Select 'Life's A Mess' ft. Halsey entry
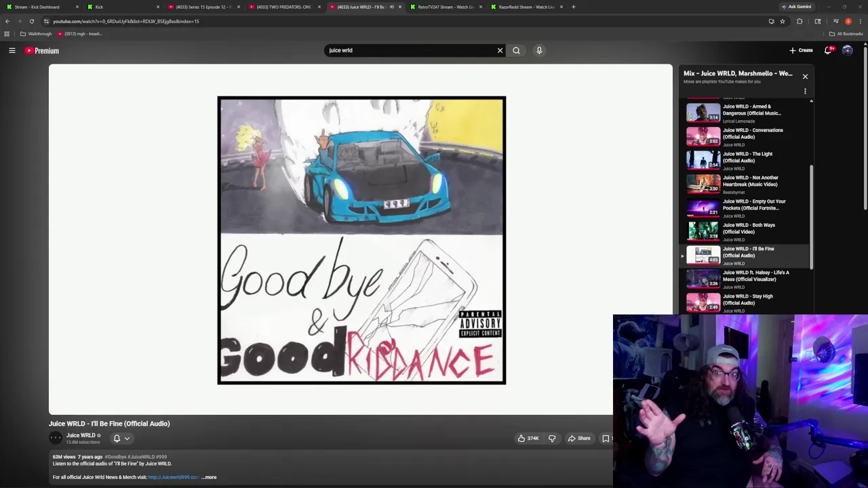Screen dimensions: 868x488 [x=746, y=279]
